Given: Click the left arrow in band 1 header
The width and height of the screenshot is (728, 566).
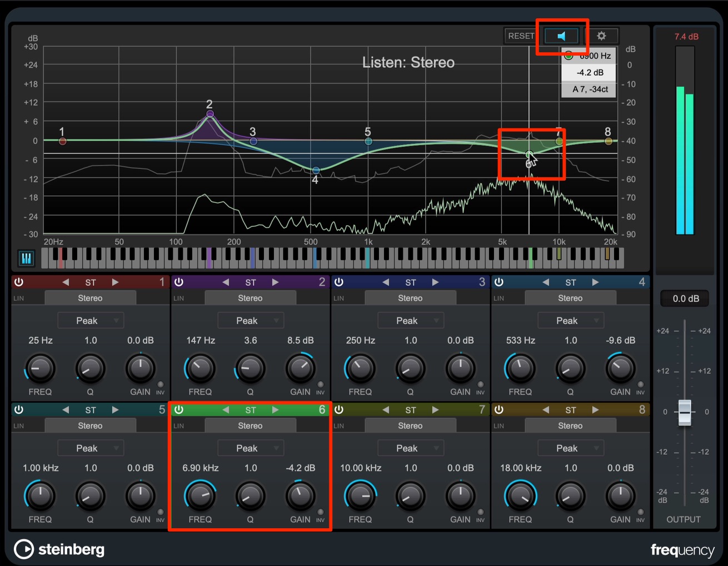Looking at the screenshot, I should (x=66, y=282).
